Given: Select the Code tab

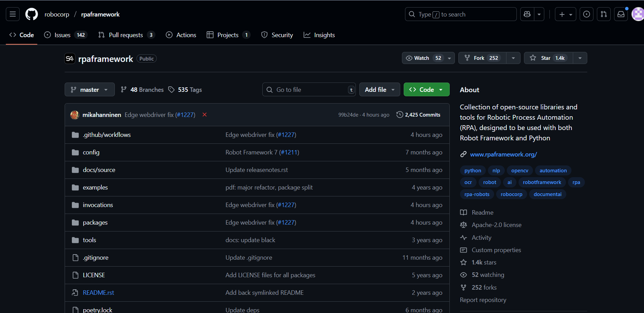Looking at the screenshot, I should coord(21,35).
